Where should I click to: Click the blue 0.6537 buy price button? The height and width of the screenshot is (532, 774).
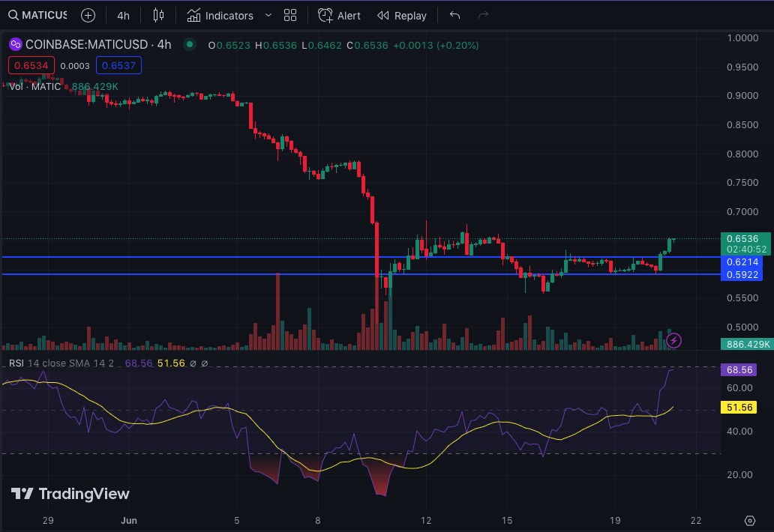pos(118,66)
